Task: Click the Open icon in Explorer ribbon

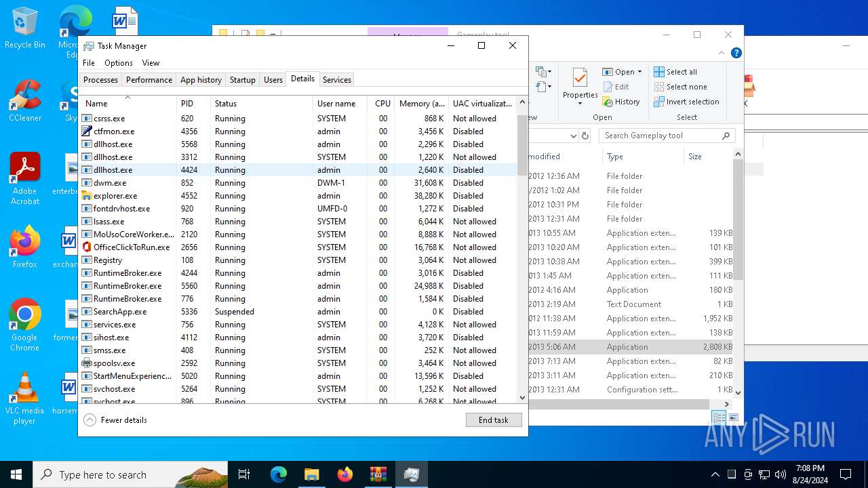Action: (607, 72)
